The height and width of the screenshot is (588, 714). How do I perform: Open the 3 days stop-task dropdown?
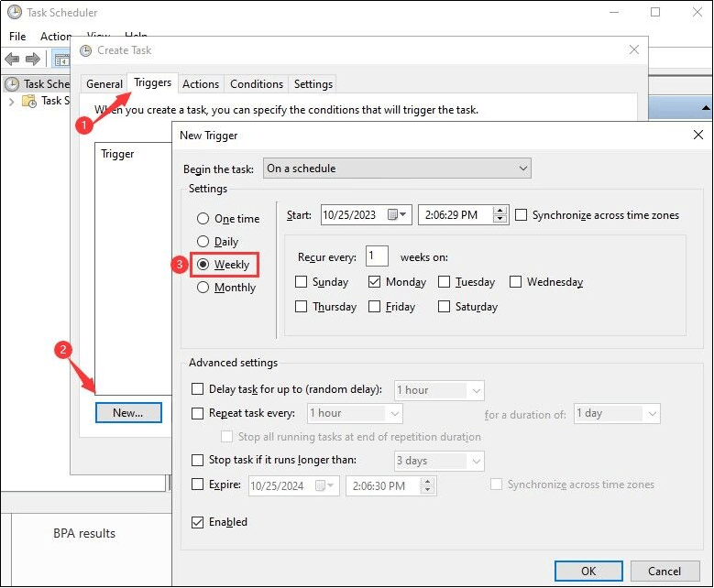[439, 461]
